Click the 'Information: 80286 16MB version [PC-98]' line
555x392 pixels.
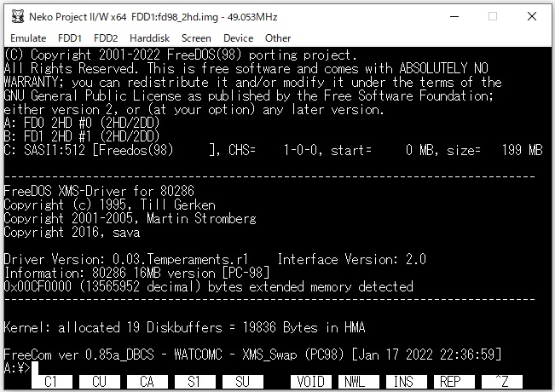click(x=136, y=273)
